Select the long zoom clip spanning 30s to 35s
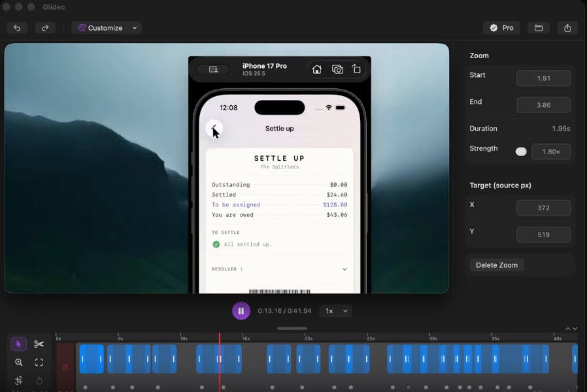The width and height of the screenshot is (587, 392). tap(468, 359)
